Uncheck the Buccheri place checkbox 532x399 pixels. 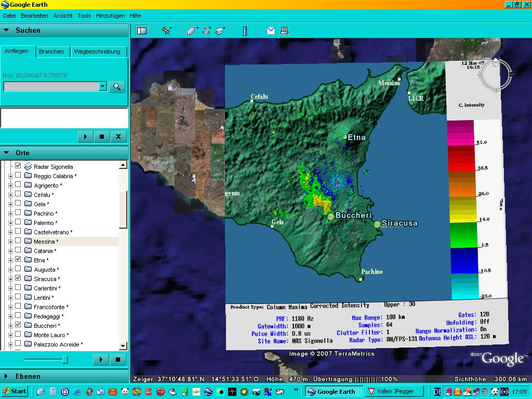coord(18,325)
